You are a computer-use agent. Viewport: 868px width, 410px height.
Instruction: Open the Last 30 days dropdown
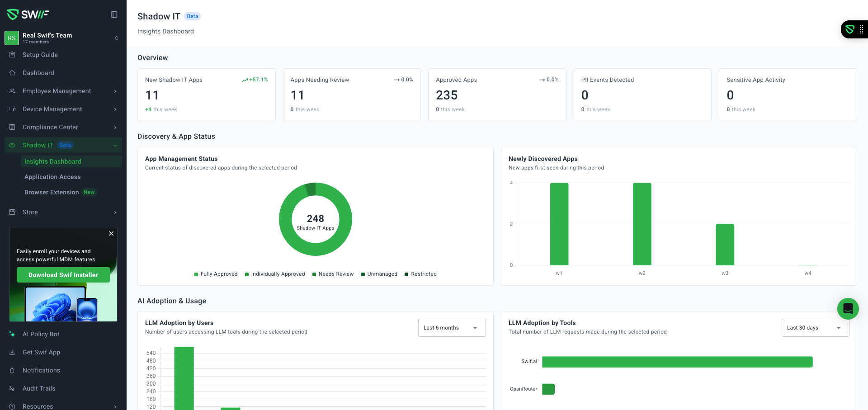click(x=815, y=328)
